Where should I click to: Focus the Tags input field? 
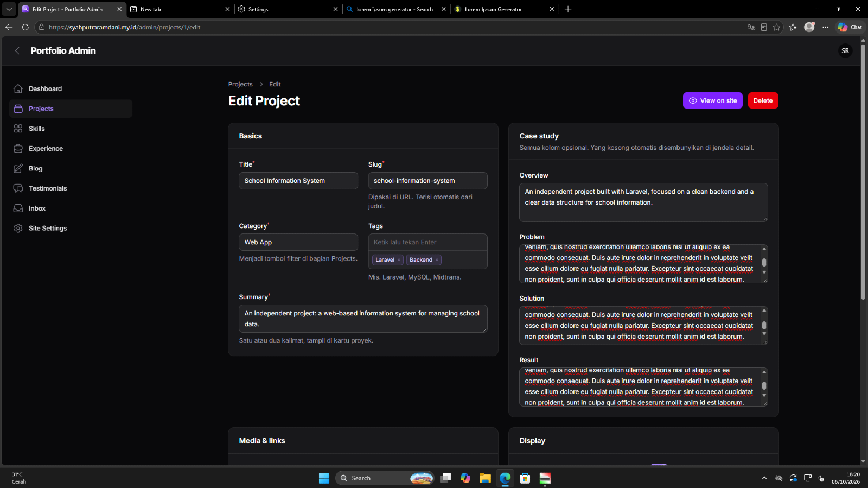[x=428, y=242]
